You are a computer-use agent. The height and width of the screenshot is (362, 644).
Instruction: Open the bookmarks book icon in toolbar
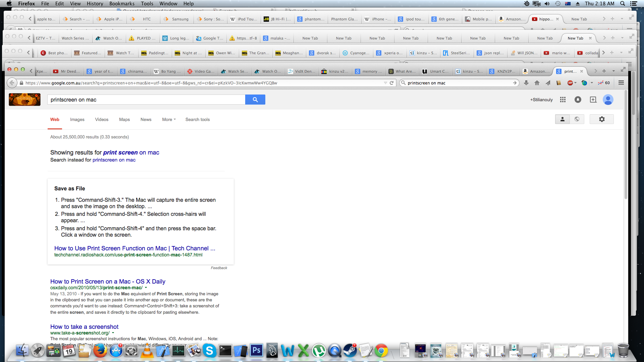558,83
